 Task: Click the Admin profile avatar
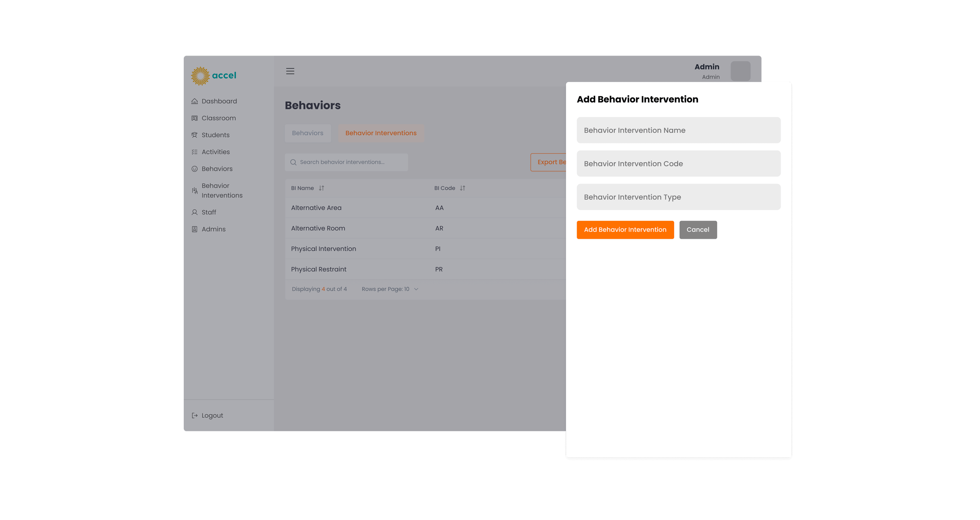740,71
